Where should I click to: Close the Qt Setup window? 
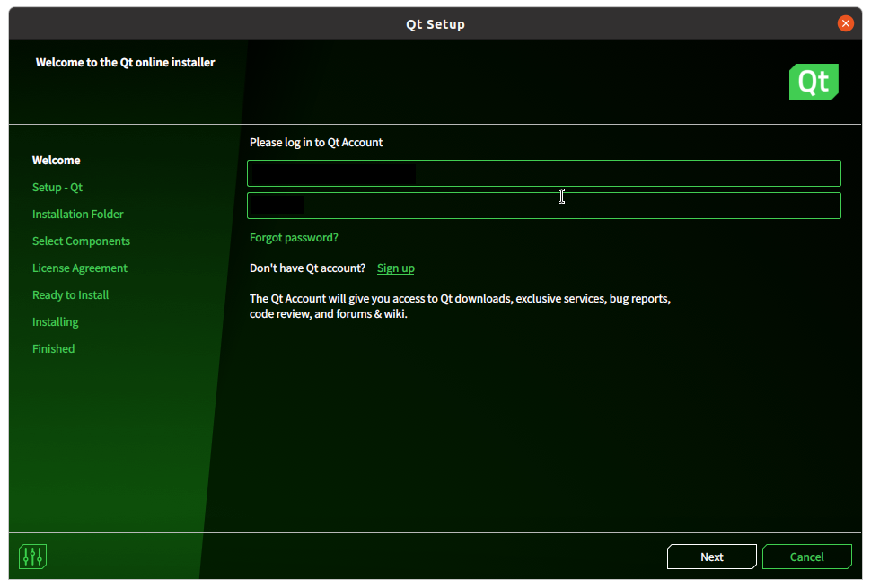pyautogui.click(x=846, y=23)
